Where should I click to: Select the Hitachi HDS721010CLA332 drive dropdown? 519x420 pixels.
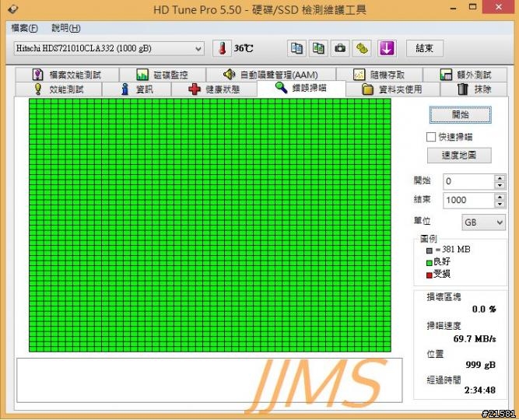(109, 49)
